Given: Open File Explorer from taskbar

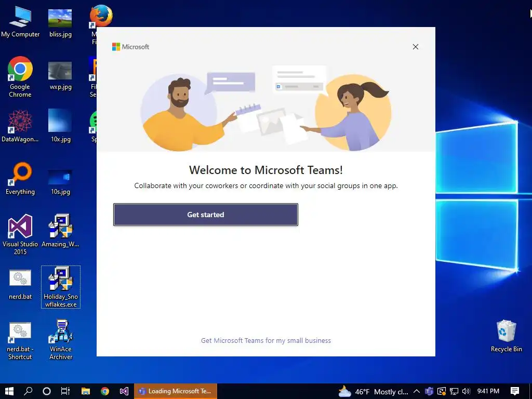Looking at the screenshot, I should point(86,391).
